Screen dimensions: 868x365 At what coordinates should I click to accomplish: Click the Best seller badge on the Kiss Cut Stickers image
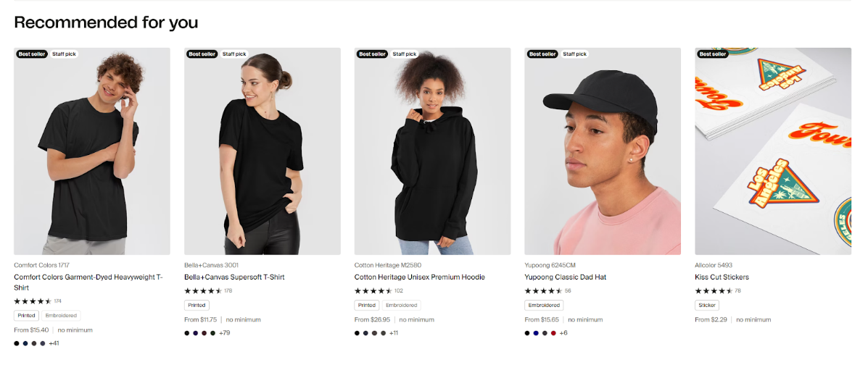point(712,54)
